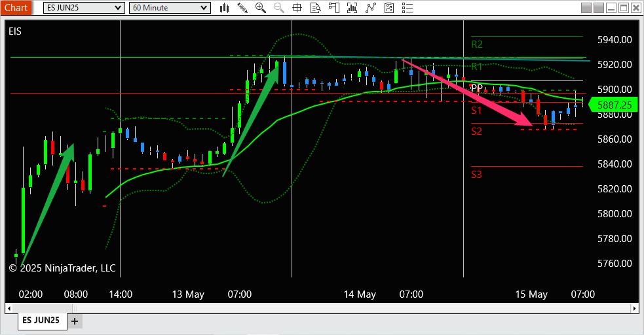644x335 pixels.
Task: Click the 14:00 time axis label
Action: tap(121, 294)
